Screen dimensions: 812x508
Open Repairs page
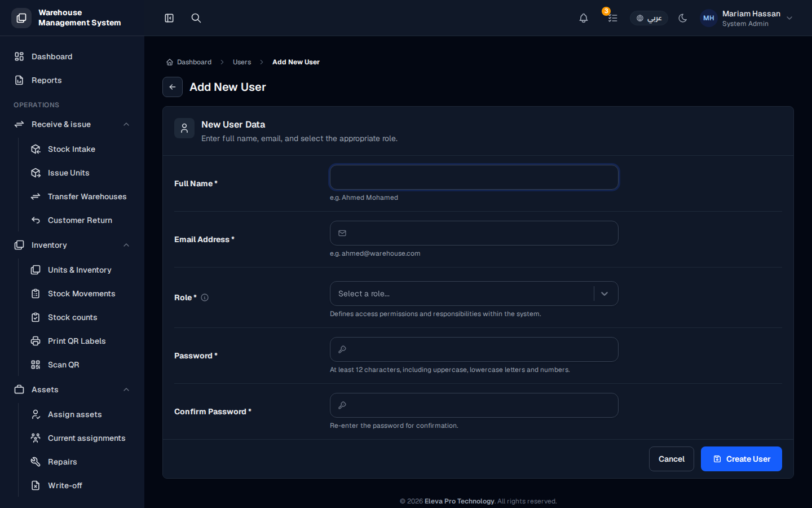(81, 462)
